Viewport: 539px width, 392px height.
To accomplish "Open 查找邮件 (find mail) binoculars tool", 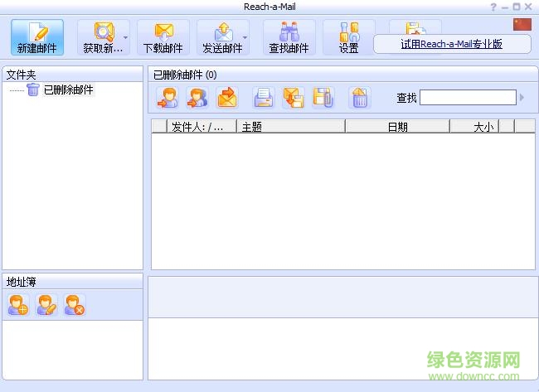I will [289, 38].
